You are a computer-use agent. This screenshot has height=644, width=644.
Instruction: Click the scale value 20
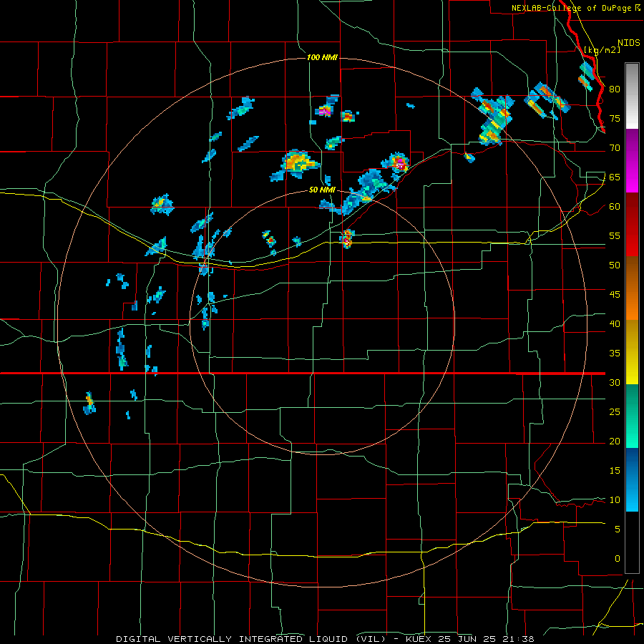pos(615,441)
